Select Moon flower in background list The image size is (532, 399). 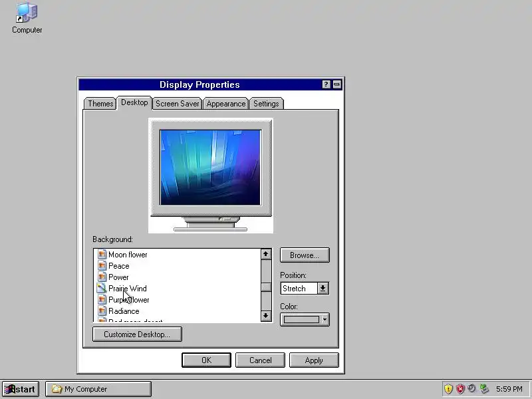(128, 255)
